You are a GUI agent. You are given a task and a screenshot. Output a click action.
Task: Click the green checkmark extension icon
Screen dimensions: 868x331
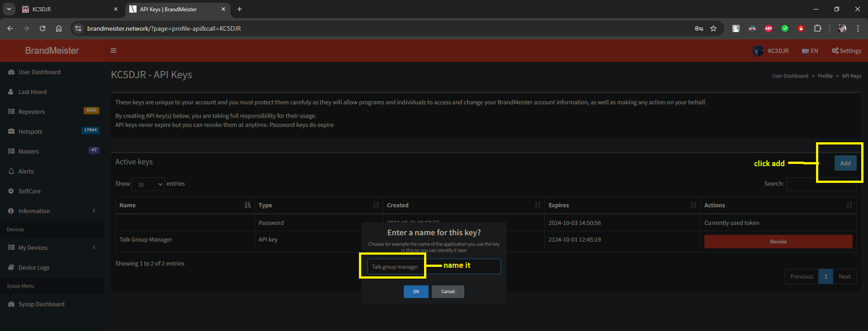[x=785, y=28]
